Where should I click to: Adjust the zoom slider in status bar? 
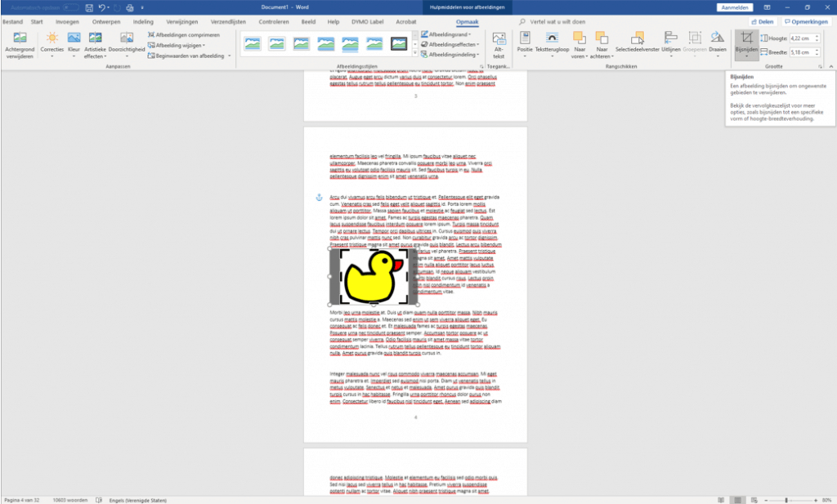point(786,500)
